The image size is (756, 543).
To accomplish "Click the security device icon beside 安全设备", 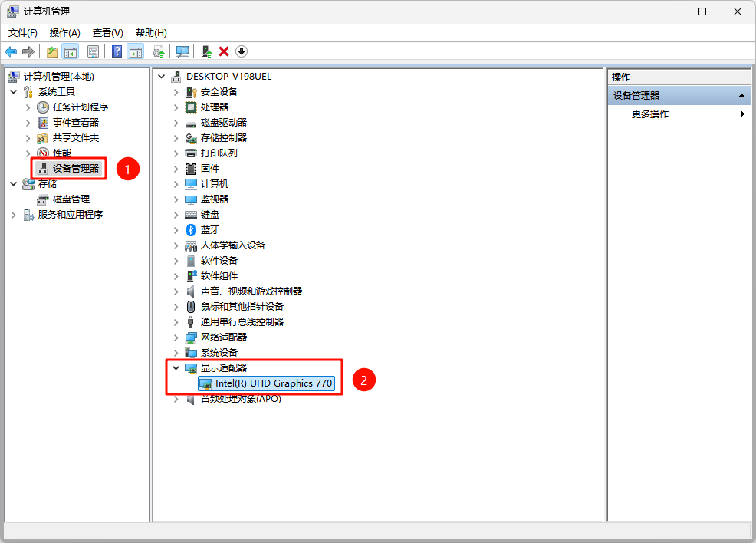I will (191, 92).
